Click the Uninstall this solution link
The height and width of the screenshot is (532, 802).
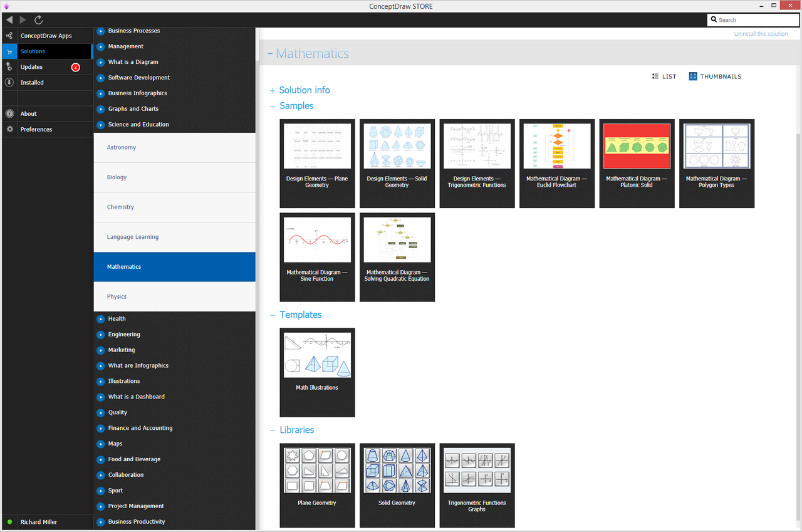tap(761, 34)
